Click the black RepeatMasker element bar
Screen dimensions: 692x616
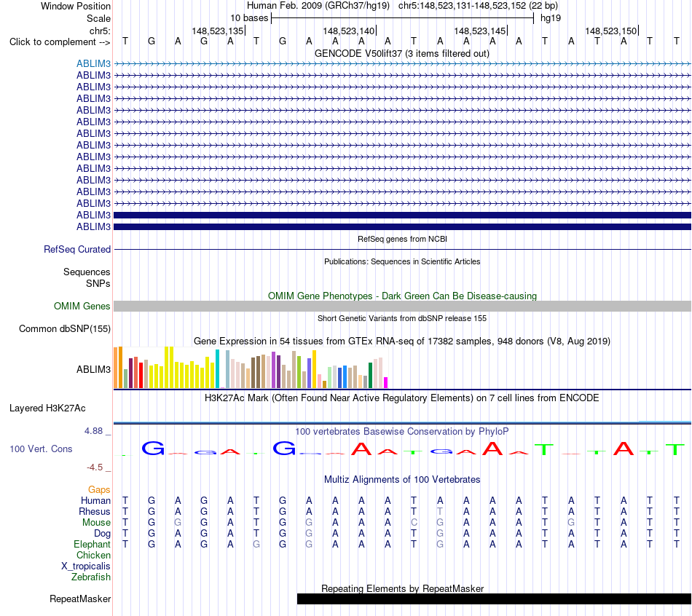pos(495,599)
